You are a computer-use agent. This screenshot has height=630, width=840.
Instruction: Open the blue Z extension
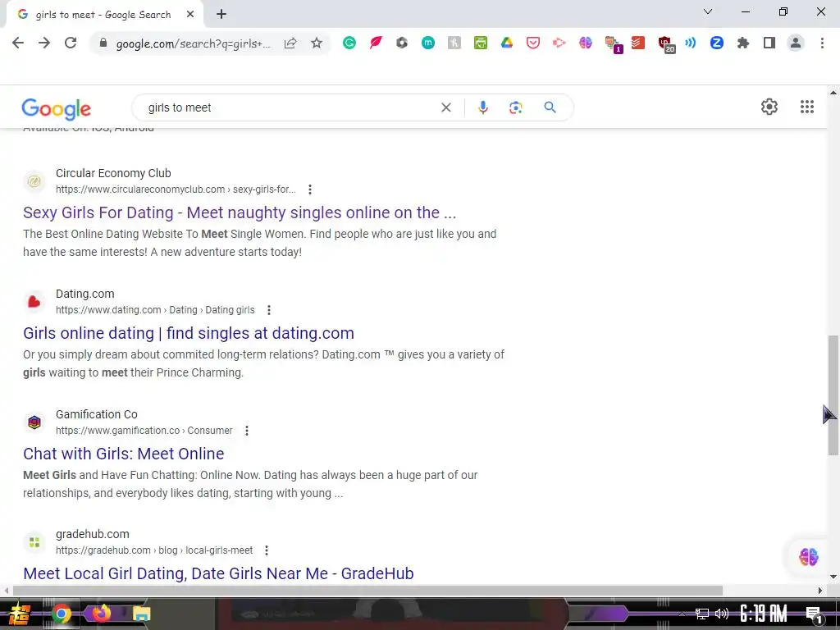click(717, 43)
